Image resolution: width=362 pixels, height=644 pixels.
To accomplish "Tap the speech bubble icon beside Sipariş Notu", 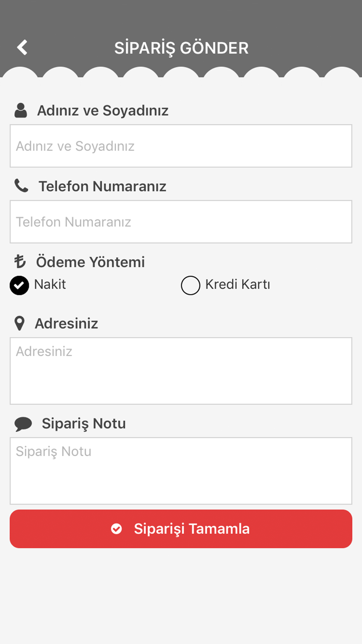I will 23,424.
